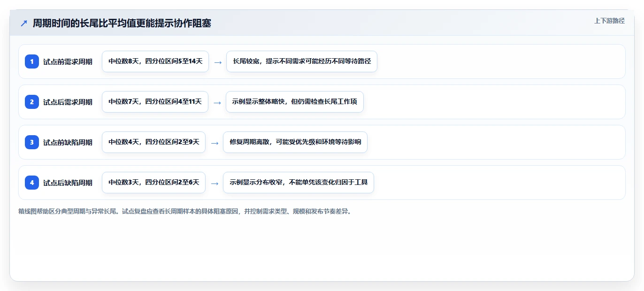Click the number 3 step badge
644x291 pixels.
point(32,142)
